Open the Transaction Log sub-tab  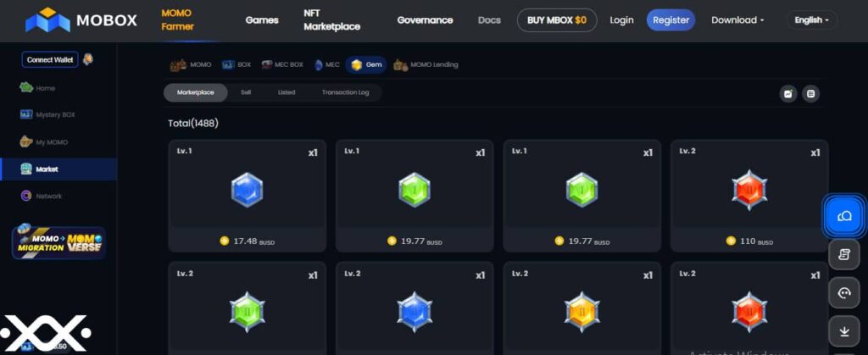pos(346,92)
